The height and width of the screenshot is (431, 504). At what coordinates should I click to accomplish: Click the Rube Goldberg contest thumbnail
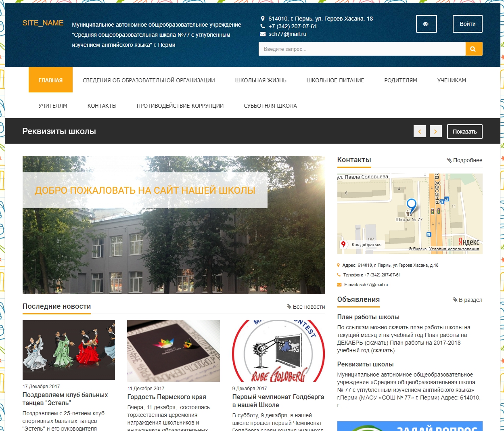[278, 351]
